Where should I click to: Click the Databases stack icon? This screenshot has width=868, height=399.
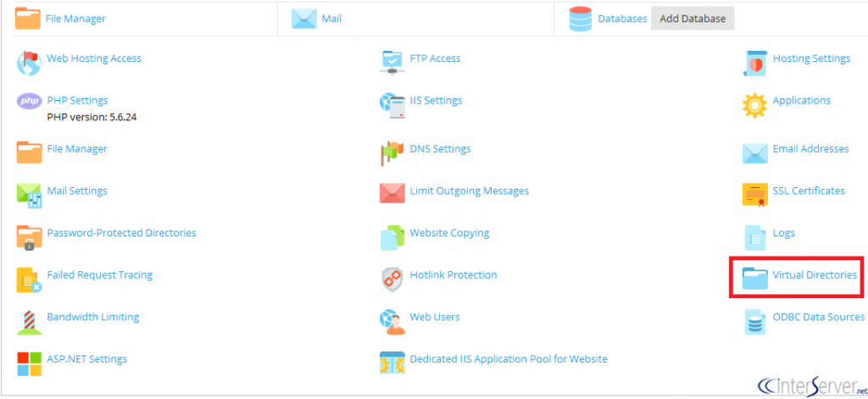point(581,19)
